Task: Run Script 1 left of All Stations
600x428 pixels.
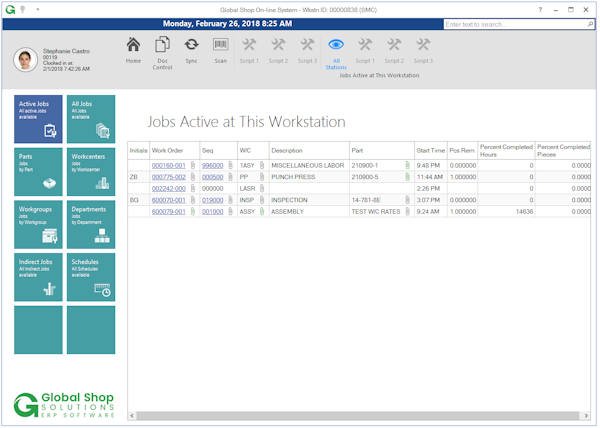Action: point(249,50)
